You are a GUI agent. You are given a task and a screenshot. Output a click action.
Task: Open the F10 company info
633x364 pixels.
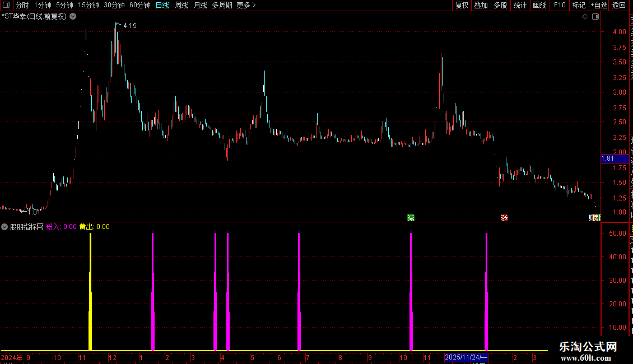tap(560, 5)
